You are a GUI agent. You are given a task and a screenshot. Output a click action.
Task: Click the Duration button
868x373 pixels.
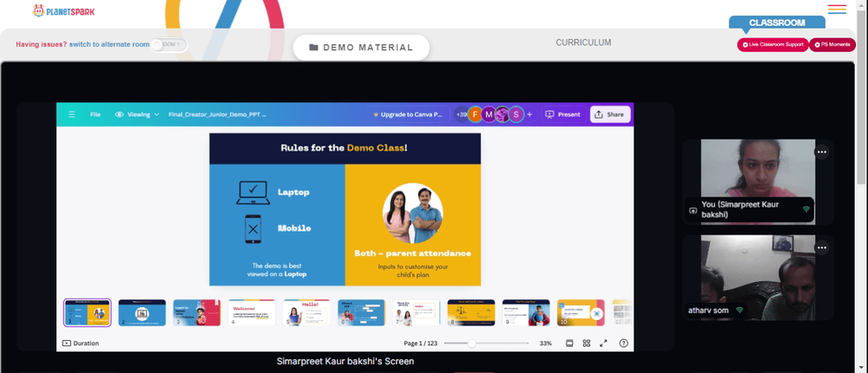[81, 344]
